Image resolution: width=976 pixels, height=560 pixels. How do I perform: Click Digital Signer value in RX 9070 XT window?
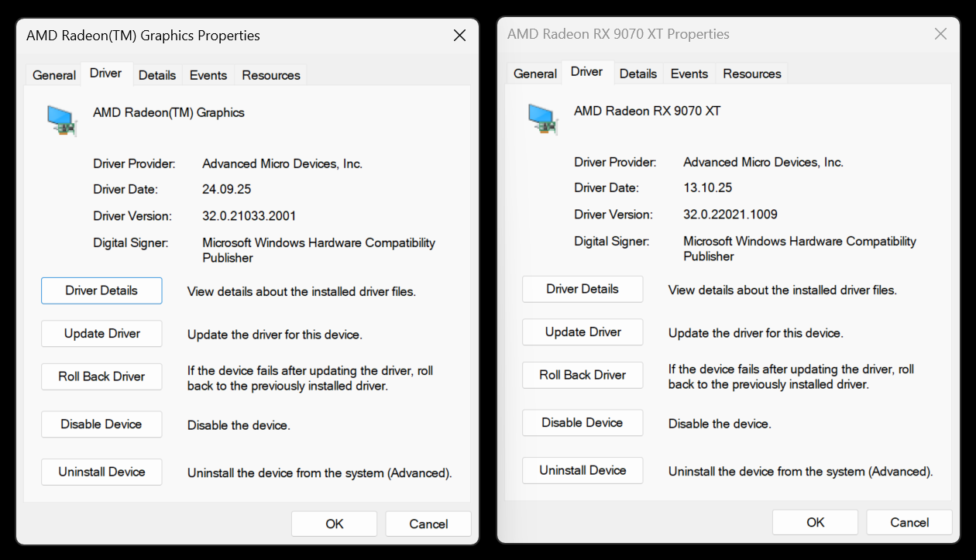coord(800,249)
